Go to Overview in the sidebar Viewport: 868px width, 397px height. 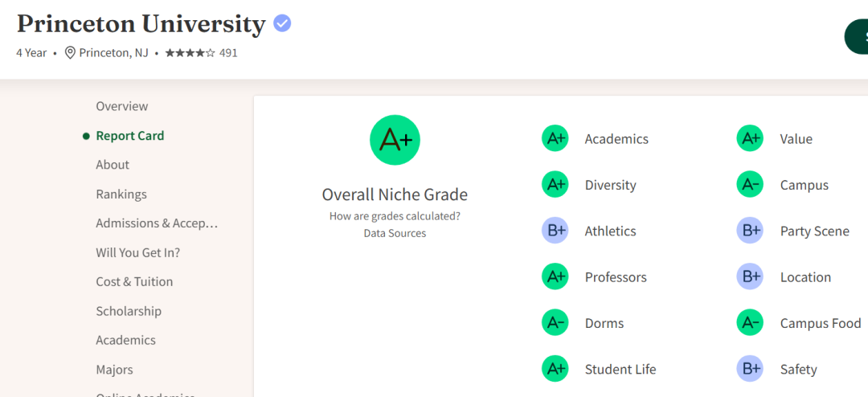coord(122,106)
